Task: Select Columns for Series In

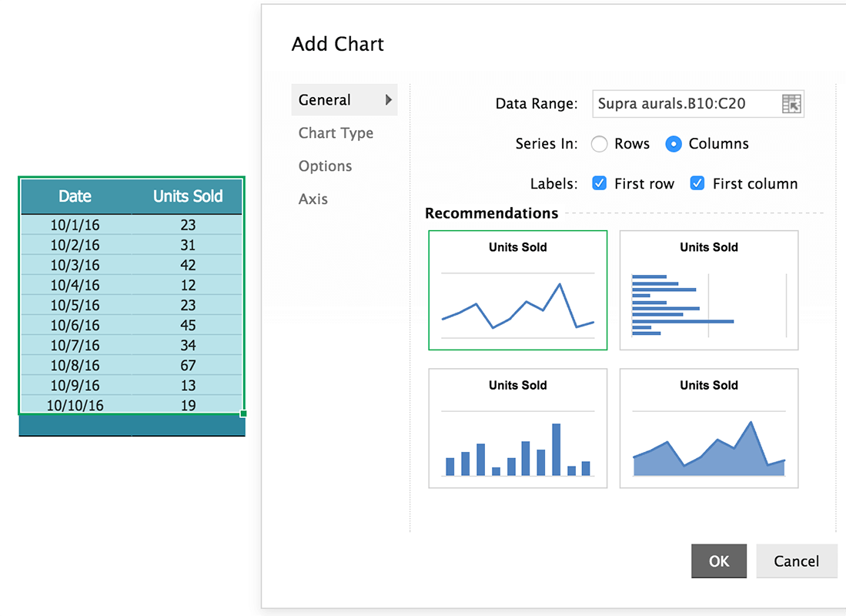Action: 674,144
